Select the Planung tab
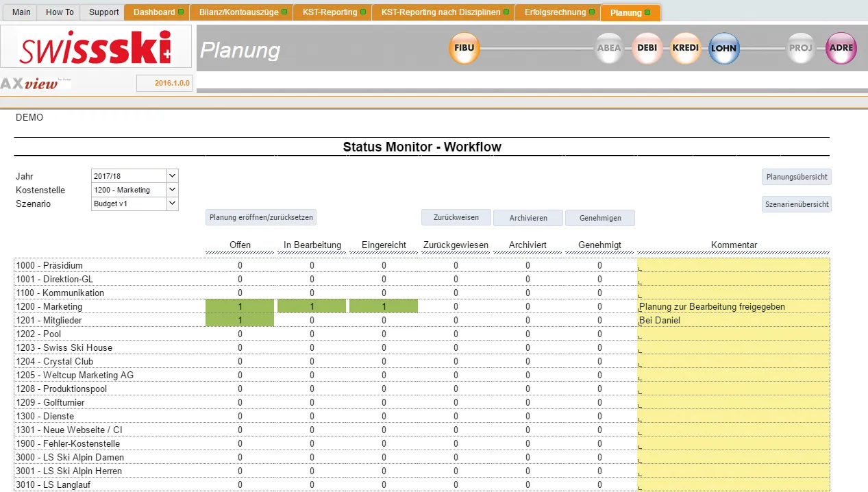 click(x=631, y=12)
